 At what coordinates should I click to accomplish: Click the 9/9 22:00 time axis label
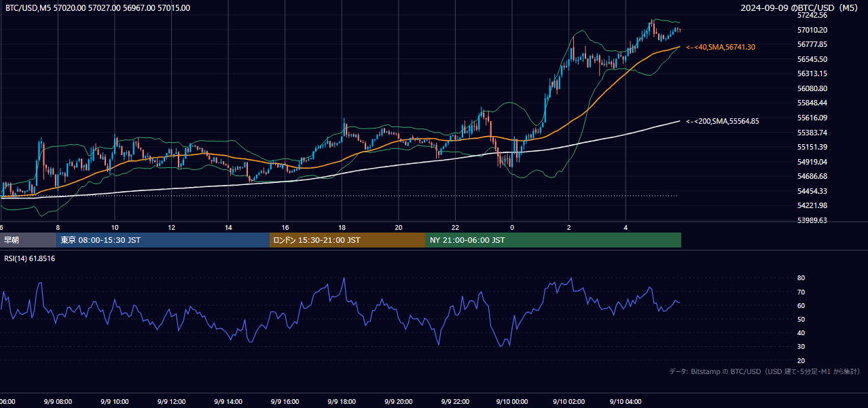click(455, 402)
